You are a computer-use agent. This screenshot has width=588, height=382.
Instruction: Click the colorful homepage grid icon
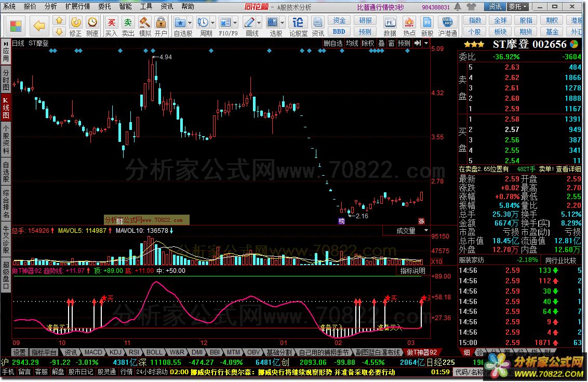point(16,27)
